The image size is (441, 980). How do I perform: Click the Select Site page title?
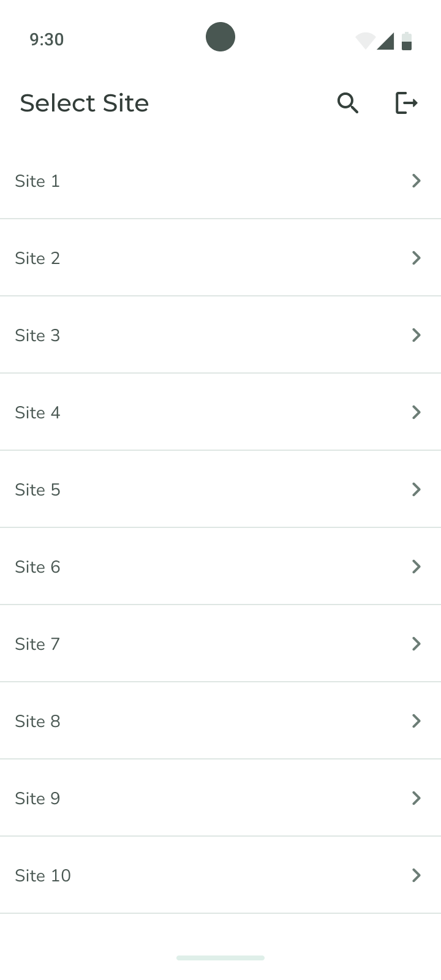[85, 103]
